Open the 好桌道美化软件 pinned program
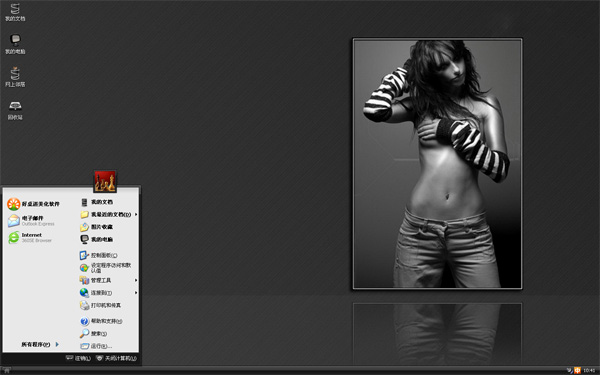The height and width of the screenshot is (375, 600). (x=34, y=204)
